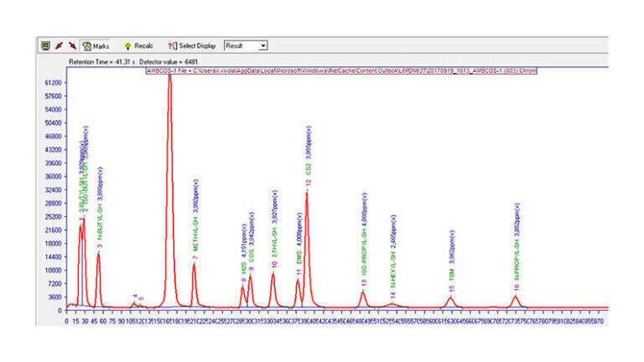Select the TBM peak label
The height and width of the screenshot is (362, 644).
point(451,275)
